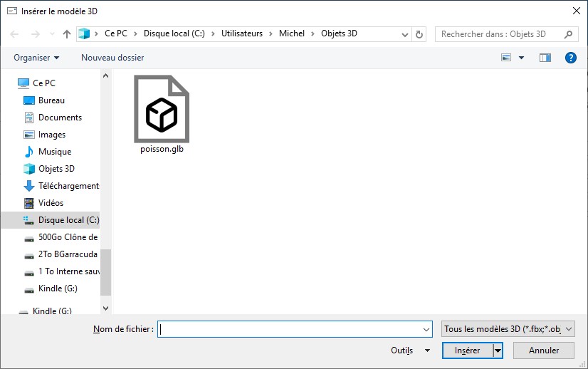The width and height of the screenshot is (588, 369).
Task: Open the blue help question mark
Action: (570, 58)
